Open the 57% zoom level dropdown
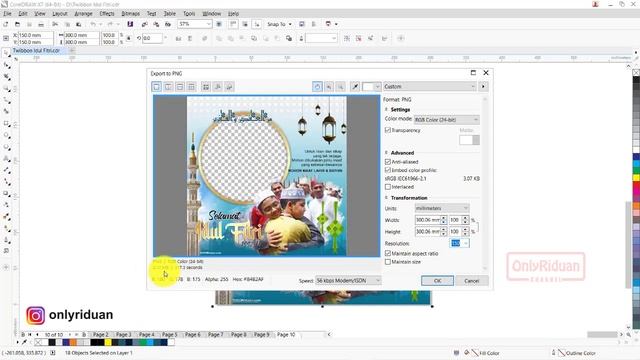The image size is (640, 360). (x=209, y=24)
